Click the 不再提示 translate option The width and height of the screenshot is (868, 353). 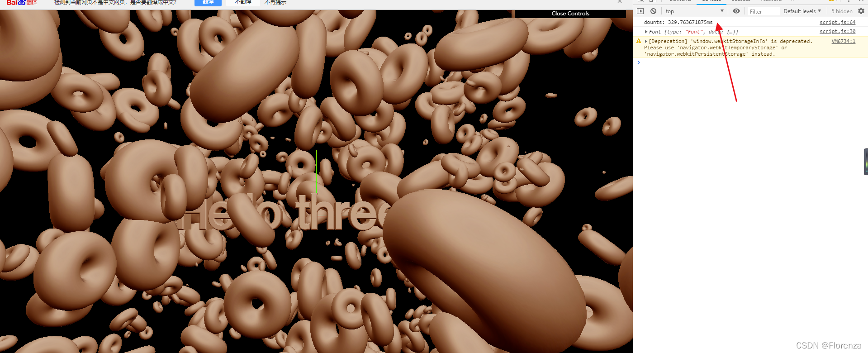coord(275,2)
